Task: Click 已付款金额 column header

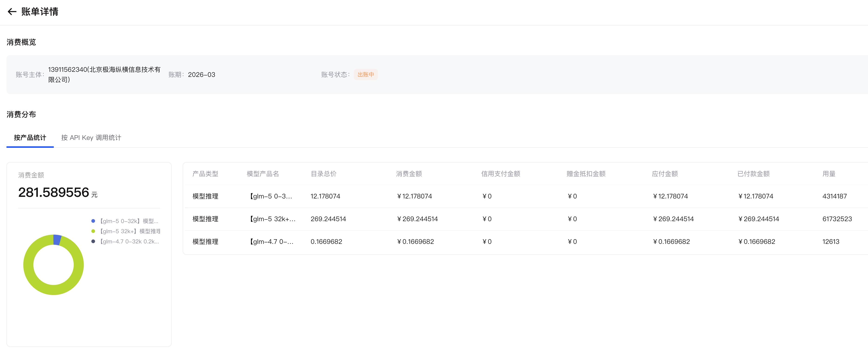Action: [x=753, y=174]
